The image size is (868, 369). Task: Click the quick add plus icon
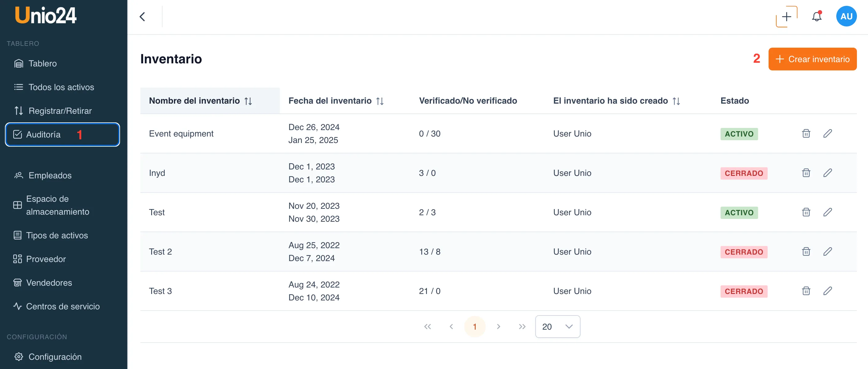786,17
